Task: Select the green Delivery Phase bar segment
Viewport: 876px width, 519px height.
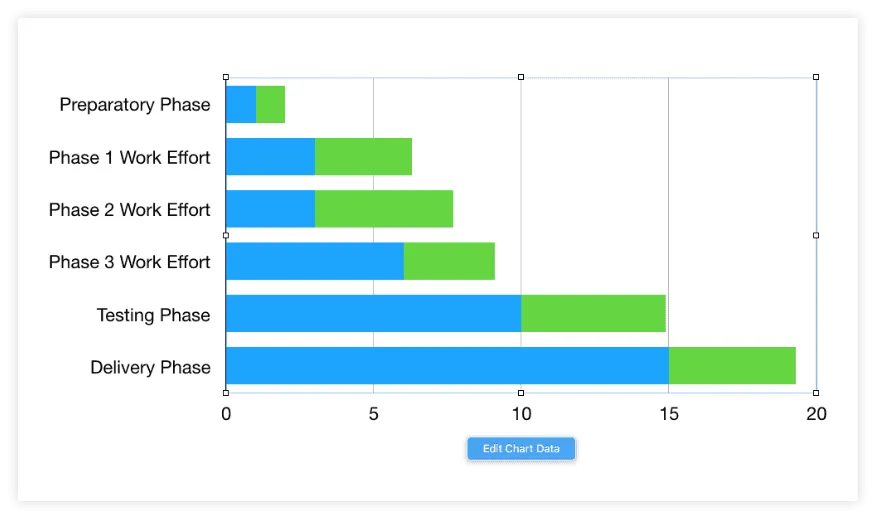Action: [732, 366]
